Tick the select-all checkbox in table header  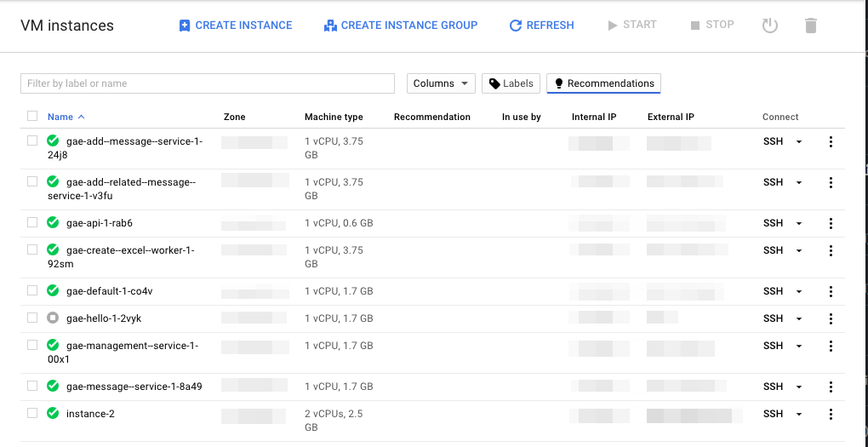click(x=32, y=116)
